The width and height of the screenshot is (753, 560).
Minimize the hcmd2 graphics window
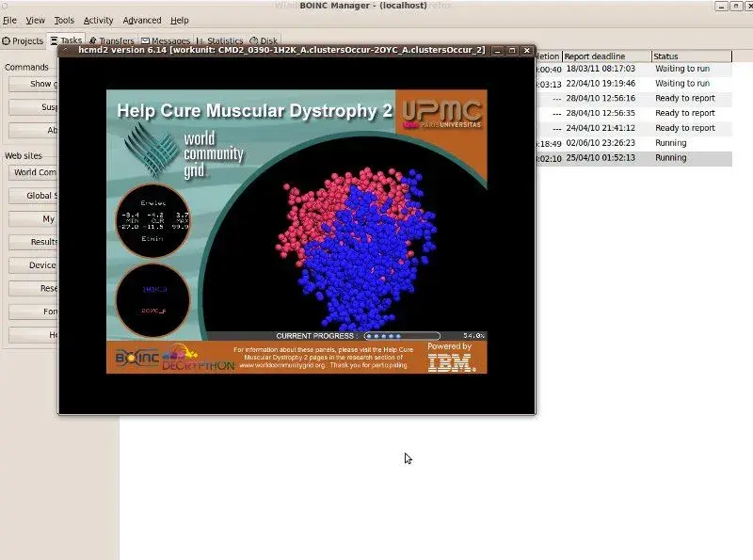click(x=498, y=51)
